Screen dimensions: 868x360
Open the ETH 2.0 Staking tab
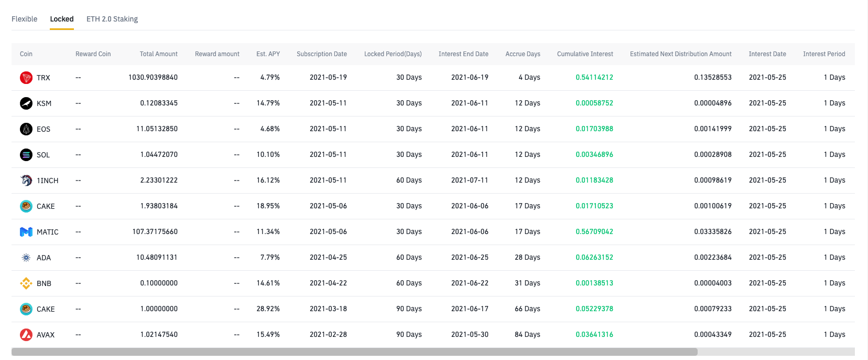tap(112, 19)
